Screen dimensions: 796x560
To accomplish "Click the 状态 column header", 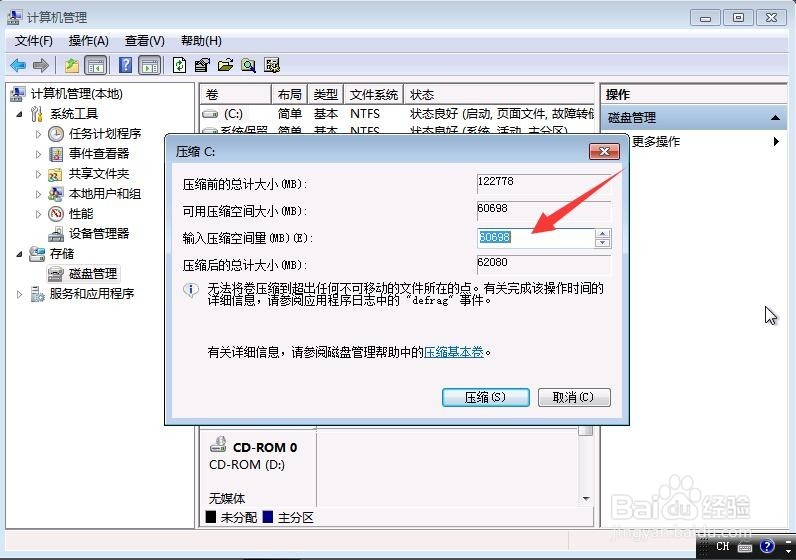I will pos(499,94).
